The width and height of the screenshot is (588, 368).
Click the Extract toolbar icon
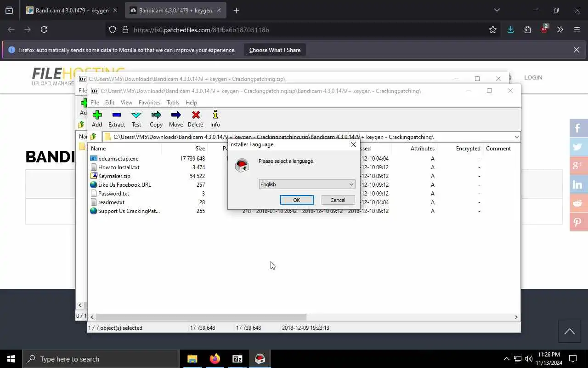click(117, 115)
